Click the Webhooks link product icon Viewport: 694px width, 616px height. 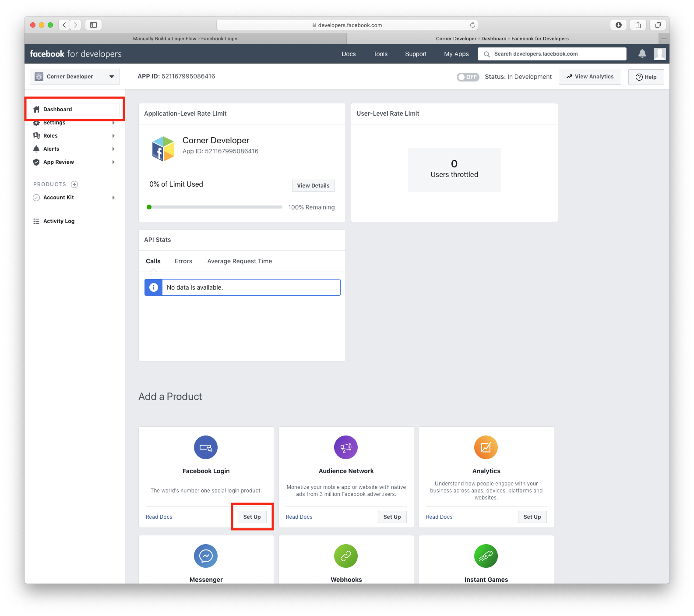pos(346,556)
